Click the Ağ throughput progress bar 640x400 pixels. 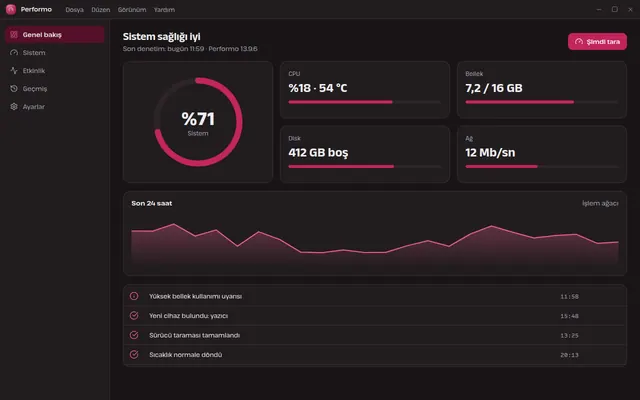(x=542, y=167)
